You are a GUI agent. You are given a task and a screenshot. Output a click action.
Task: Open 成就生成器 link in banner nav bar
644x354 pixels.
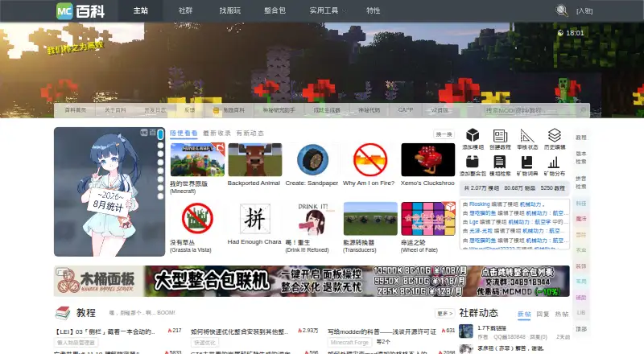click(x=327, y=110)
